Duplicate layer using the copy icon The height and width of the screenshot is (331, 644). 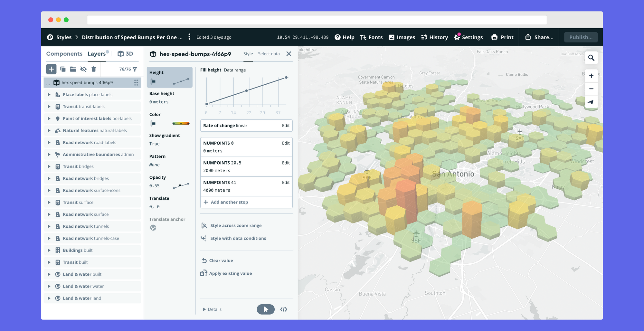tap(63, 69)
